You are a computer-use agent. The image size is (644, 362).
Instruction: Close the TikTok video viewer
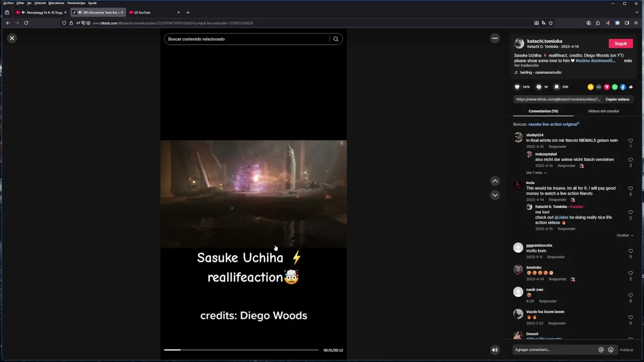click(x=12, y=38)
